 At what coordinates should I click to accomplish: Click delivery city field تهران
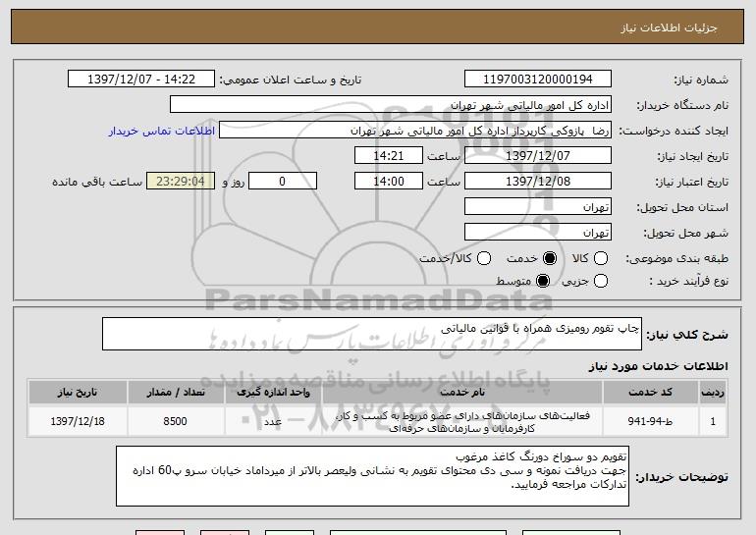(x=538, y=233)
